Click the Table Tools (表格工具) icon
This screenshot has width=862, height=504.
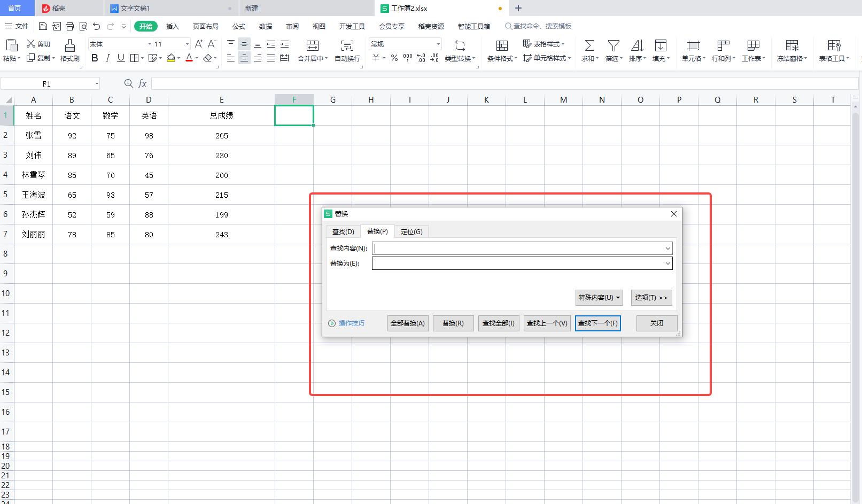tap(834, 45)
